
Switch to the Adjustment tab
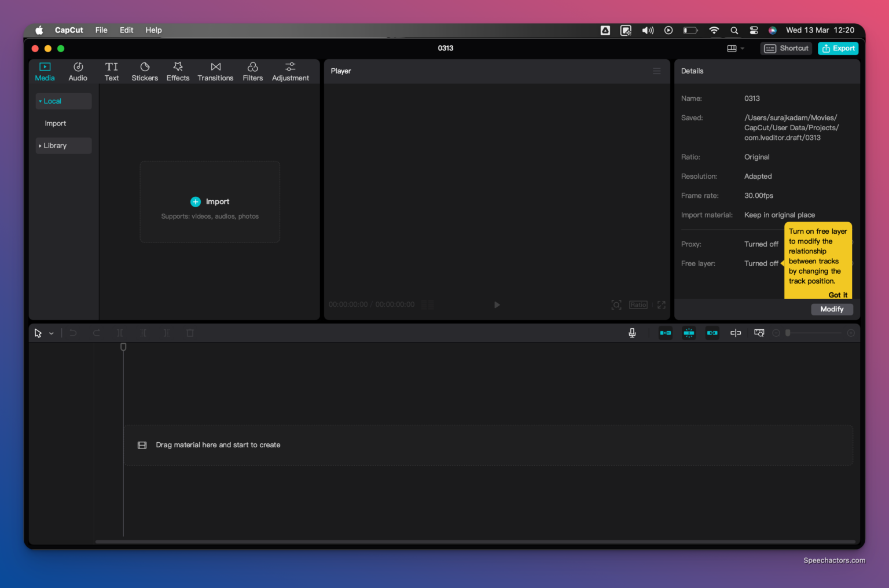pos(290,71)
